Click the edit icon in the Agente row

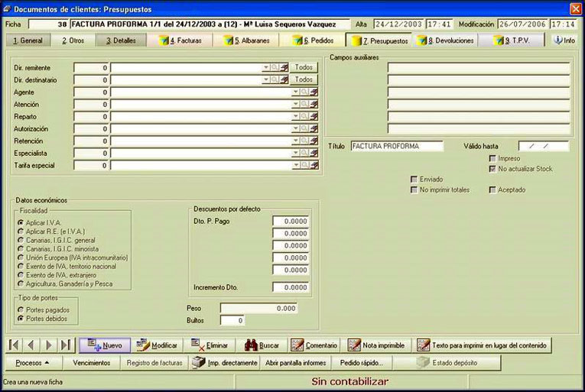click(314, 92)
